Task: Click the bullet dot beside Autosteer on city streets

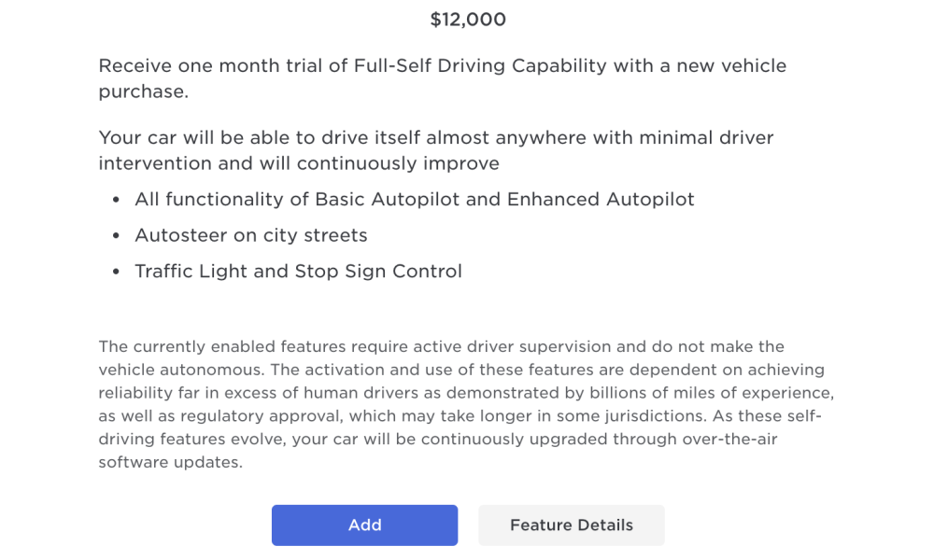Action: 116,236
